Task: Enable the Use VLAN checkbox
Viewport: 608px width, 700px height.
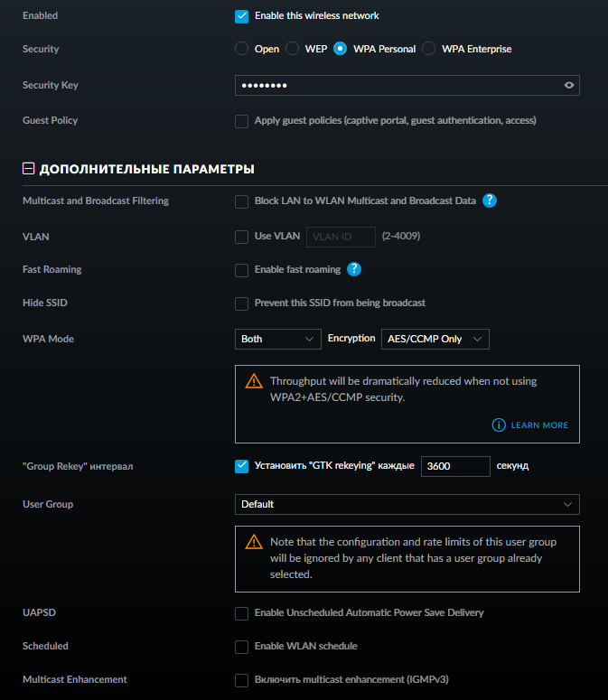Action: [241, 237]
